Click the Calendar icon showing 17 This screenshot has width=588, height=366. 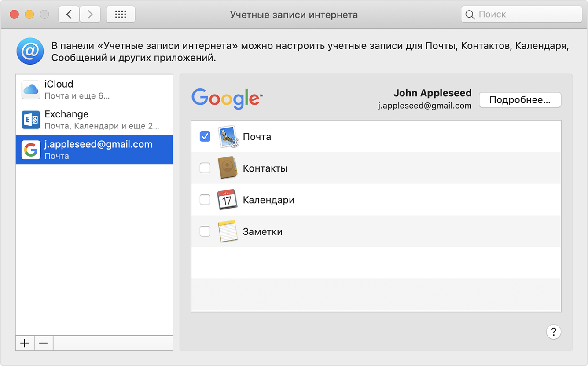[227, 200]
